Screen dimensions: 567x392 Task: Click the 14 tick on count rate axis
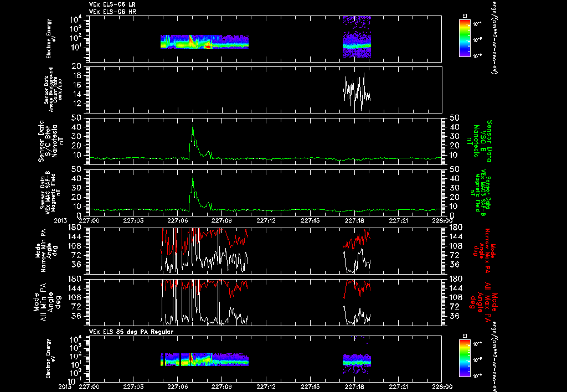(x=76, y=94)
